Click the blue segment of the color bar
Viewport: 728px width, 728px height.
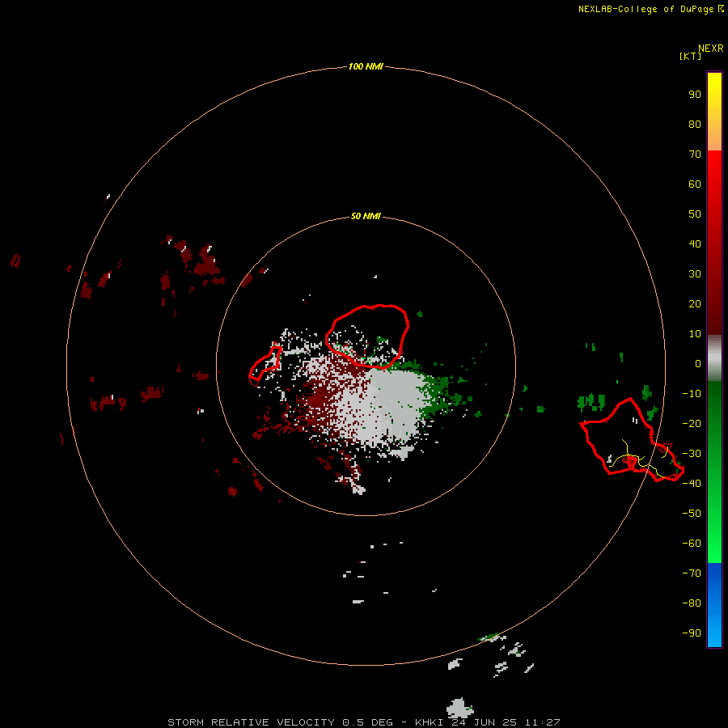pos(714,604)
